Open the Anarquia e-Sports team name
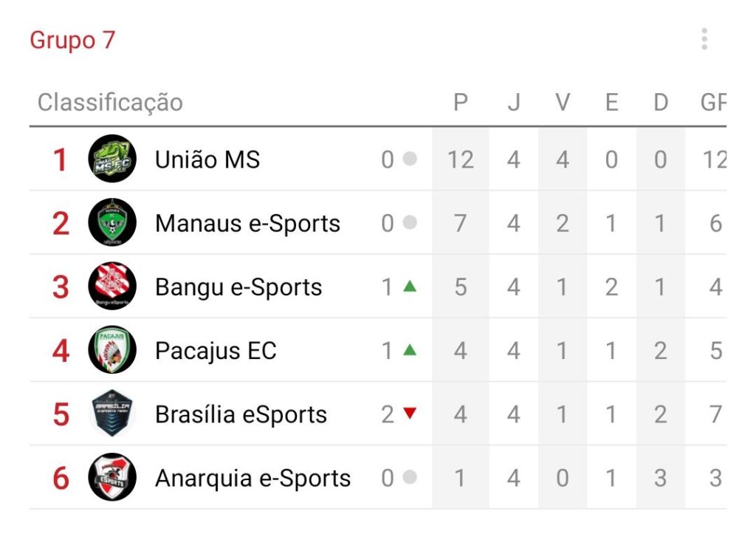This screenshot has width=756, height=534. tap(252, 479)
